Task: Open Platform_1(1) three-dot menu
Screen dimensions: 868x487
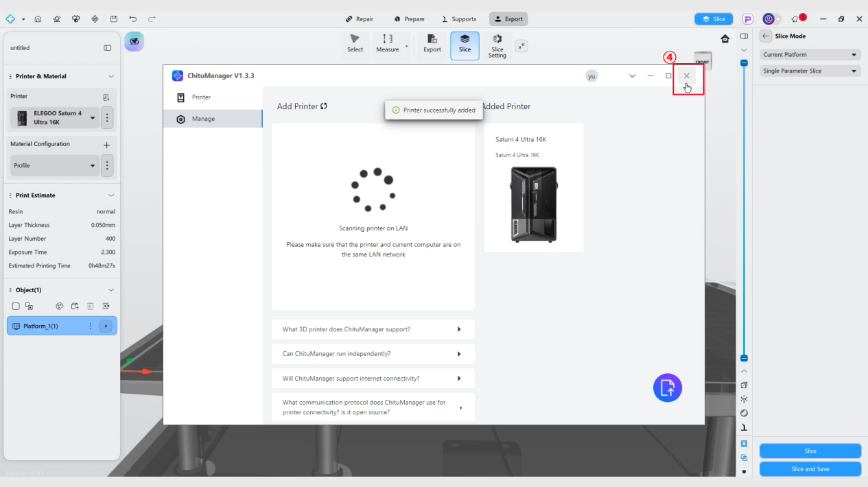Action: [91, 326]
